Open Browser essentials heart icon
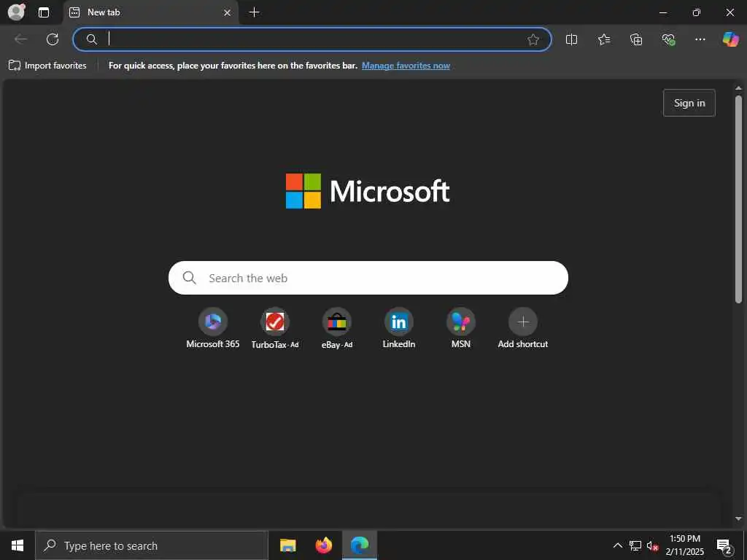Viewport: 747px width, 560px height. (x=668, y=39)
